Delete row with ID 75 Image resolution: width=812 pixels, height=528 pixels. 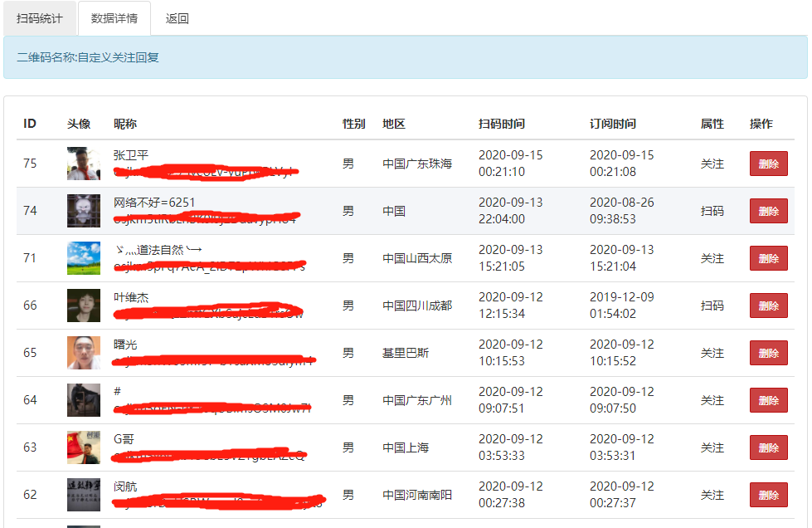769,164
